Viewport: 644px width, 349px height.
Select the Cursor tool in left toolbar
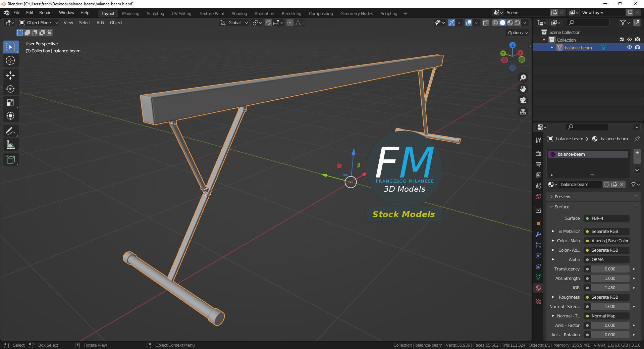(x=10, y=60)
